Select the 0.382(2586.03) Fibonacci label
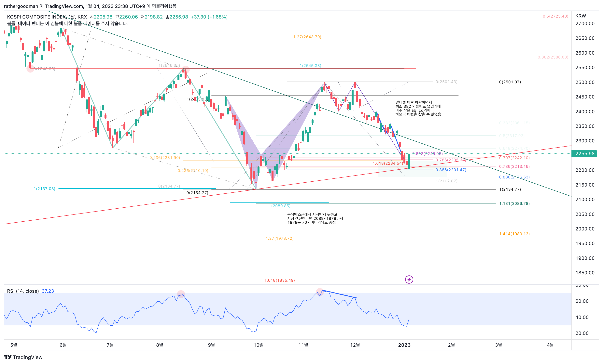The width and height of the screenshot is (603, 364). [553, 57]
